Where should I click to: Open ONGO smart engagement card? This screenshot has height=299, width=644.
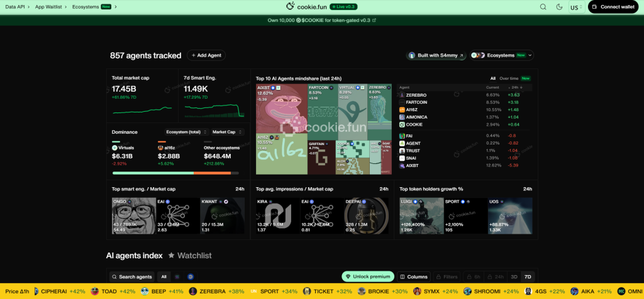point(134,216)
